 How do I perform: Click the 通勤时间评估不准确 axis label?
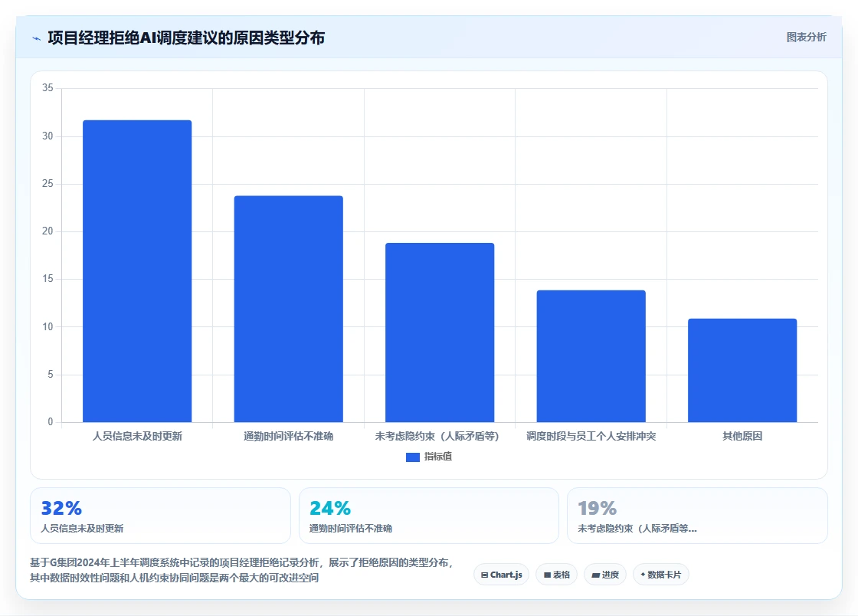(x=288, y=436)
